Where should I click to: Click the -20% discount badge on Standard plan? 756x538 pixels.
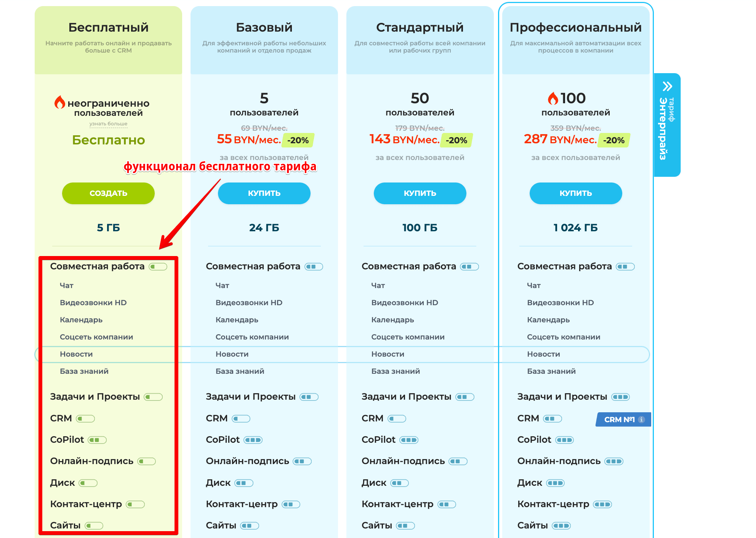(x=456, y=140)
